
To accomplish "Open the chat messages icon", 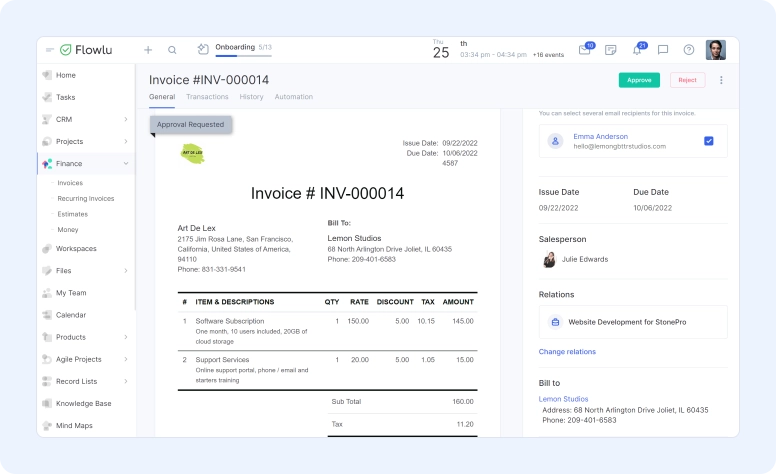I will click(663, 50).
